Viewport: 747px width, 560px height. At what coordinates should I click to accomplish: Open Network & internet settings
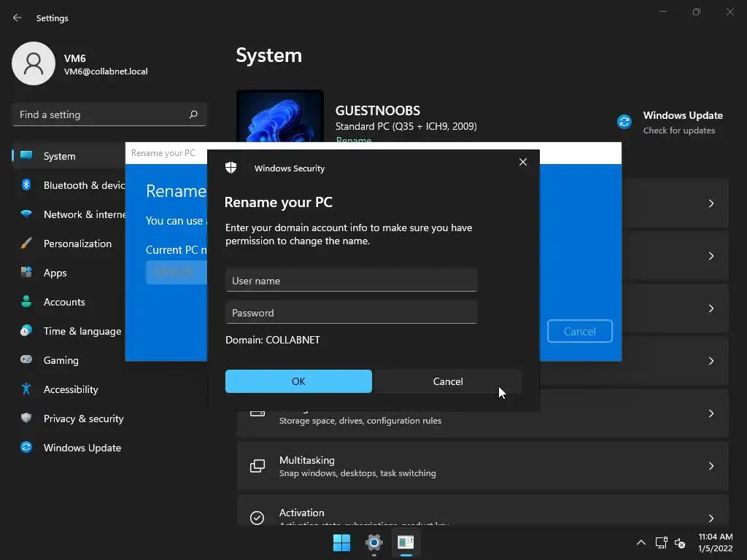point(70,214)
